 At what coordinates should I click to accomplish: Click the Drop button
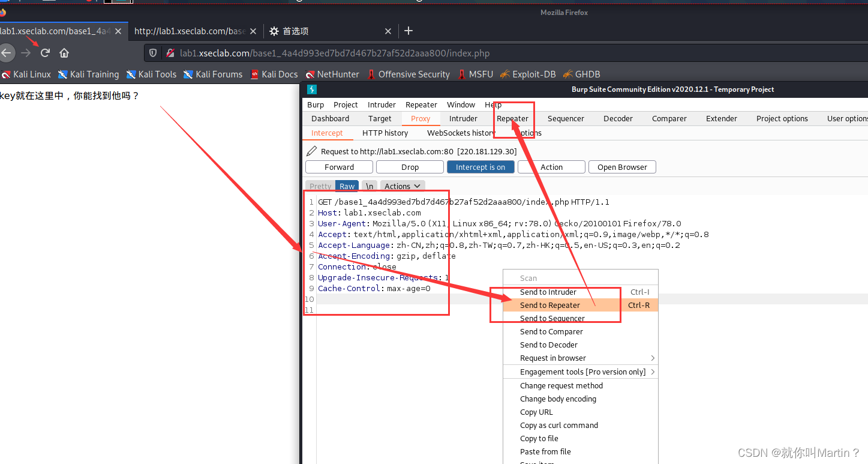(x=410, y=167)
